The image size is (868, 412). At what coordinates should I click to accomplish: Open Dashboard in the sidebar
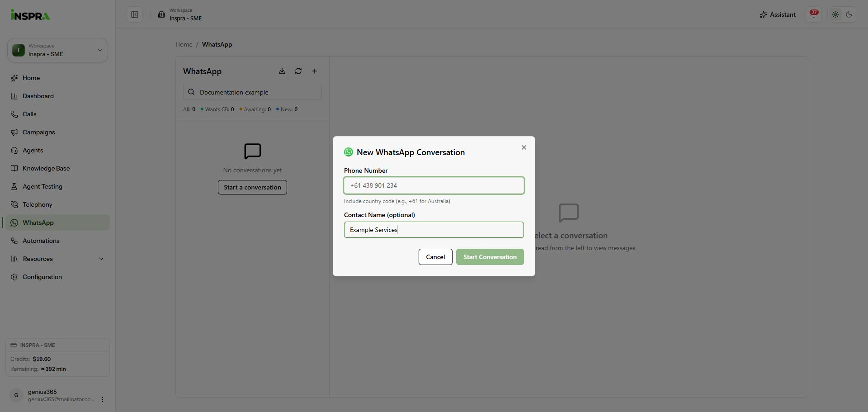(x=57, y=96)
